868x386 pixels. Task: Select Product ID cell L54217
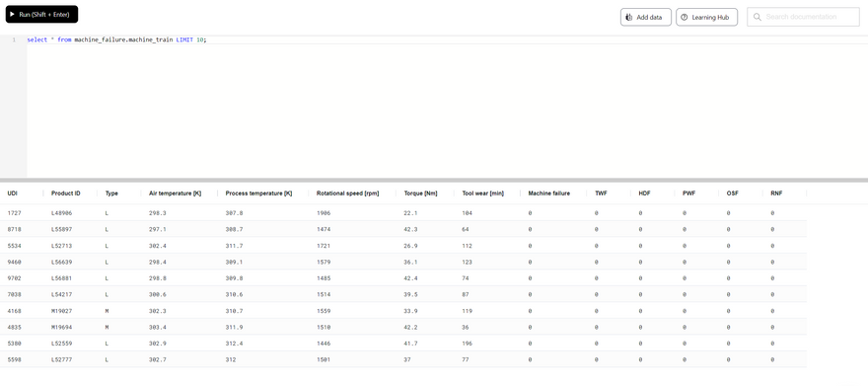(61, 294)
